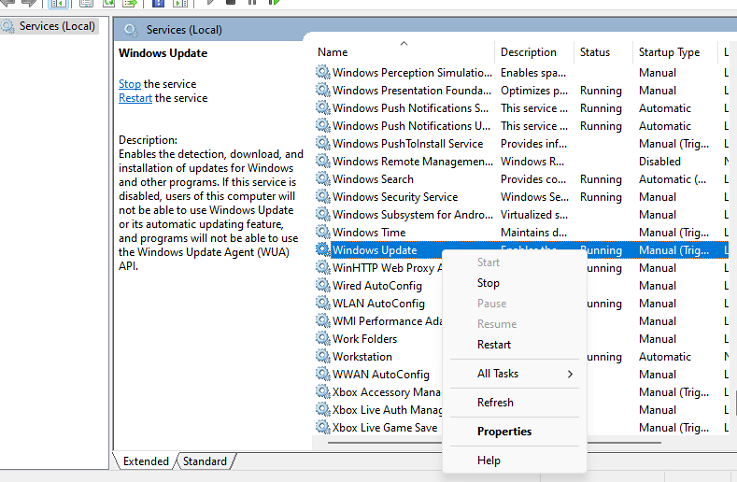Click the gear icon of Xbox Live Auth Manager
737x482 pixels.
point(322,410)
